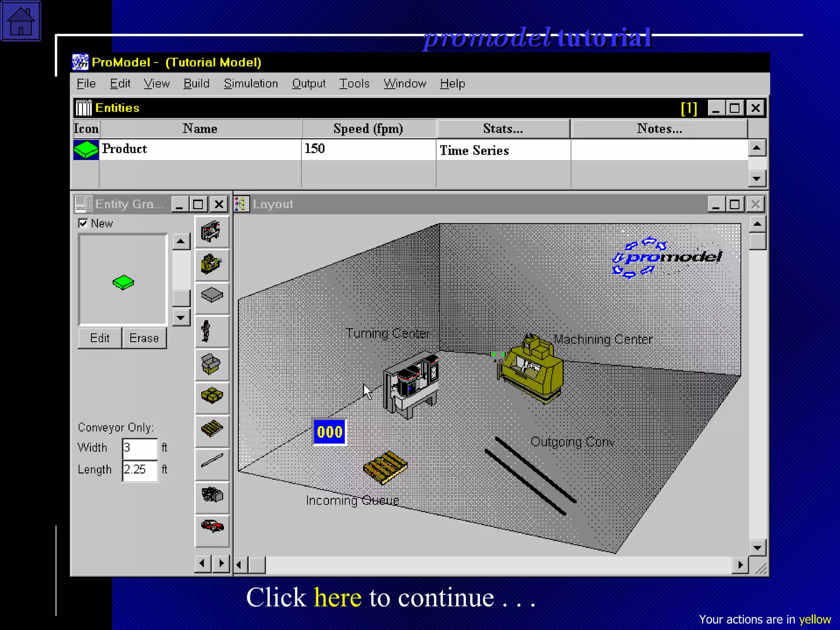Select the human figure entity graphic

(x=212, y=331)
